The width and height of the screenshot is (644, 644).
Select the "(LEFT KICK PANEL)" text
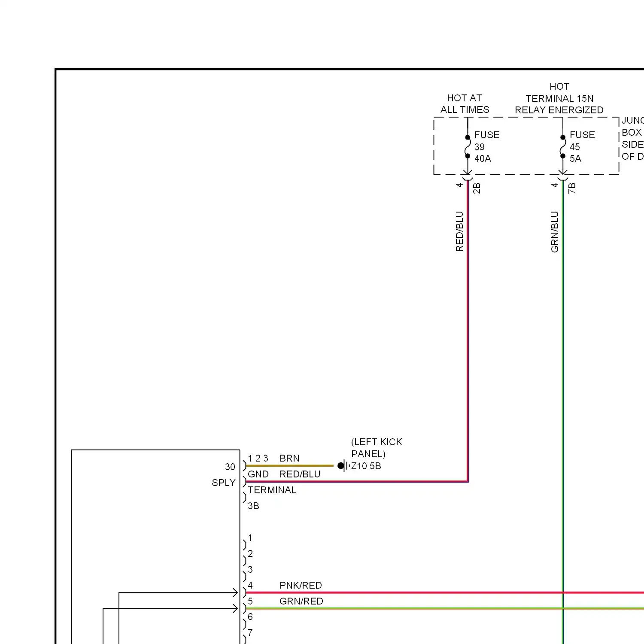377,448
